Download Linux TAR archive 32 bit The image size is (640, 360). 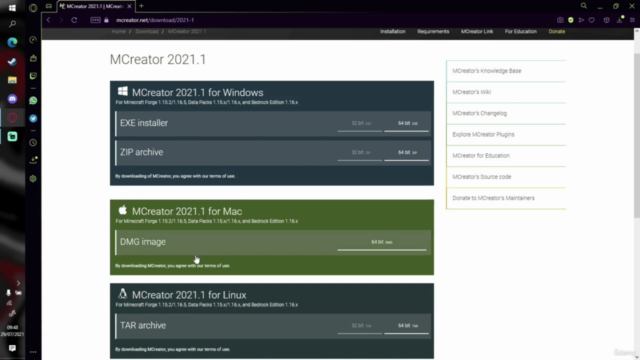pos(360,326)
